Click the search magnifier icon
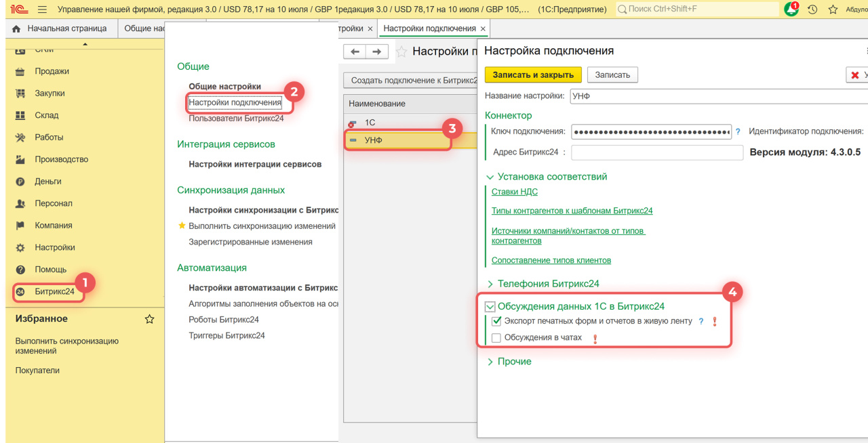The width and height of the screenshot is (868, 443). (x=622, y=9)
